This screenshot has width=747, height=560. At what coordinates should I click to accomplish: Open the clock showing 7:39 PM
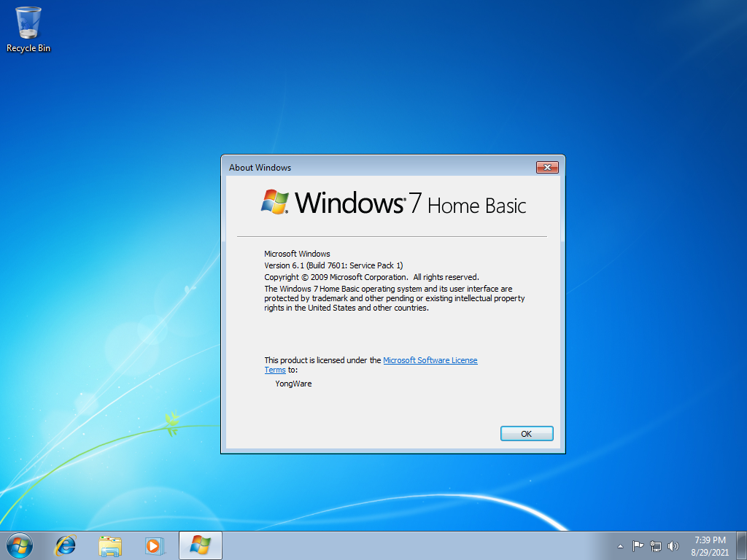tap(710, 545)
